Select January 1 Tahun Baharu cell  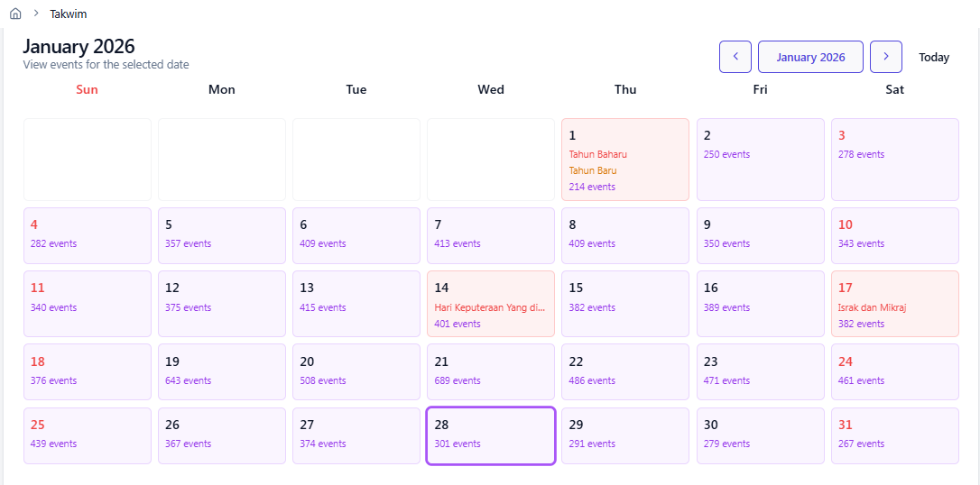coord(624,159)
